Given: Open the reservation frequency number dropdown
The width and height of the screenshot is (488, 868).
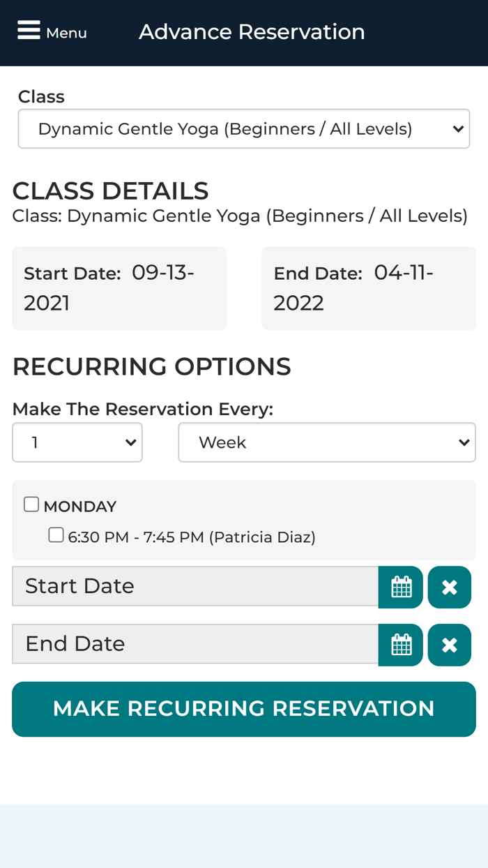Looking at the screenshot, I should coord(77,442).
